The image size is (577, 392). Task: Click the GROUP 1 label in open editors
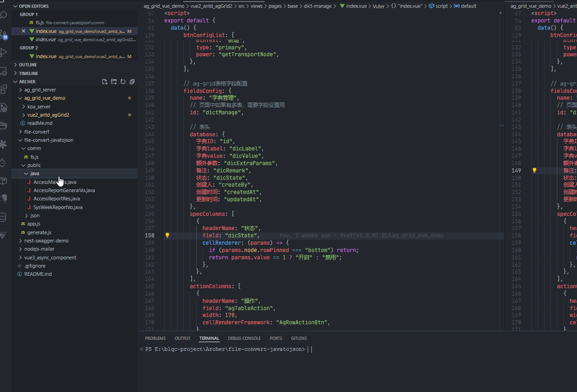[29, 14]
